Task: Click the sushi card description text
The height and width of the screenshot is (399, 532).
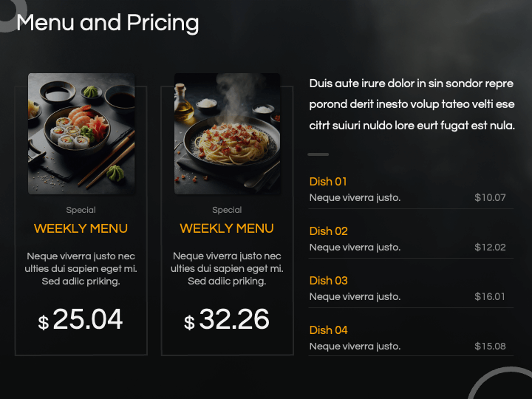Action: pos(81,268)
